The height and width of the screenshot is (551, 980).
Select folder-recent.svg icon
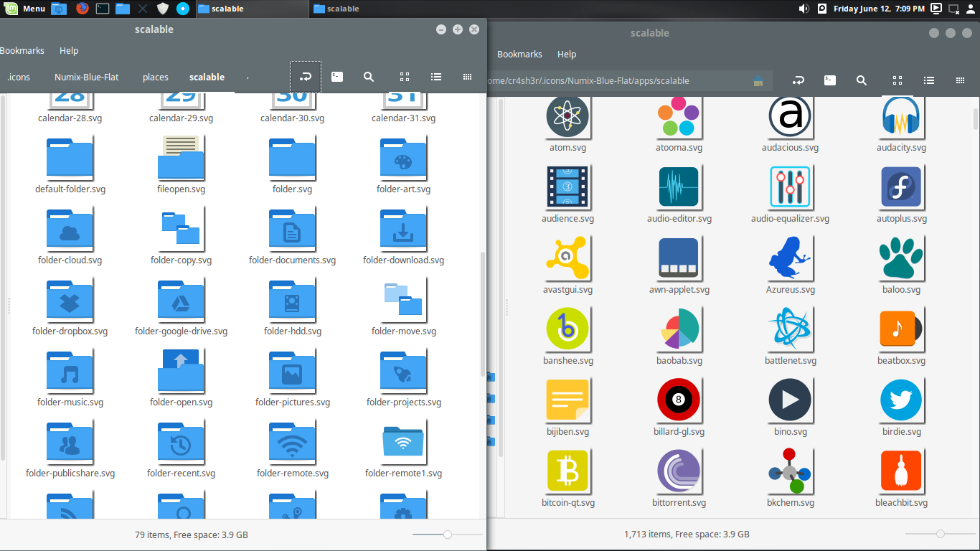(x=182, y=443)
